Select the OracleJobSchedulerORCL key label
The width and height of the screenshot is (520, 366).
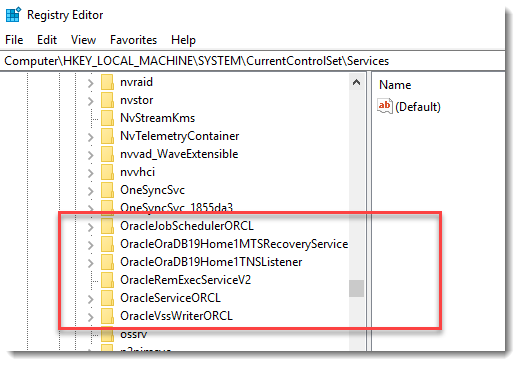point(187,226)
